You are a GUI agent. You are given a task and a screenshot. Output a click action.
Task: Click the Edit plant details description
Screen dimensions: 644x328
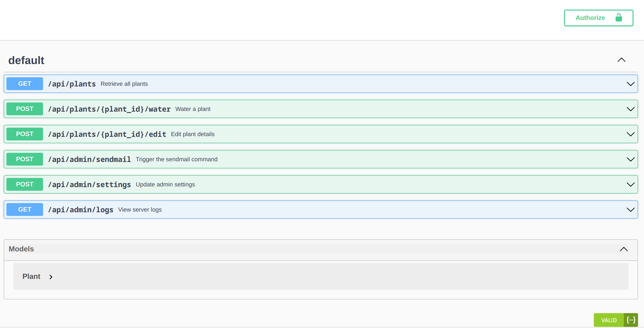click(x=193, y=134)
